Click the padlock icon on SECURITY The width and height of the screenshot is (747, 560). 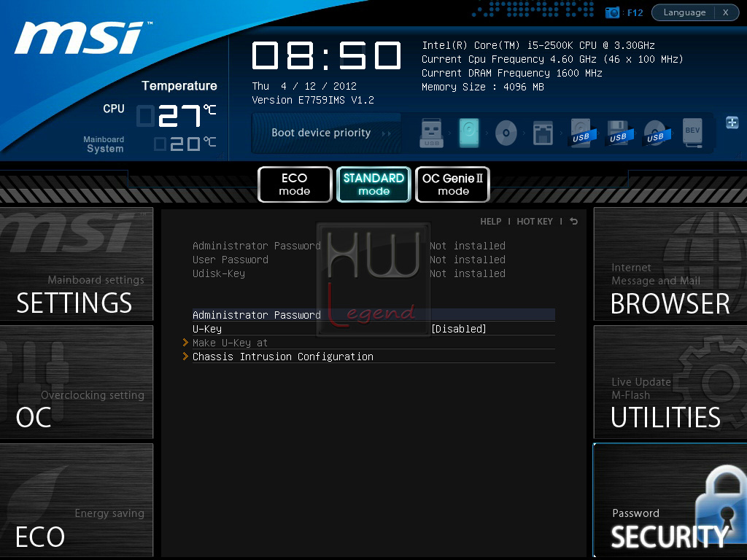pos(721,505)
